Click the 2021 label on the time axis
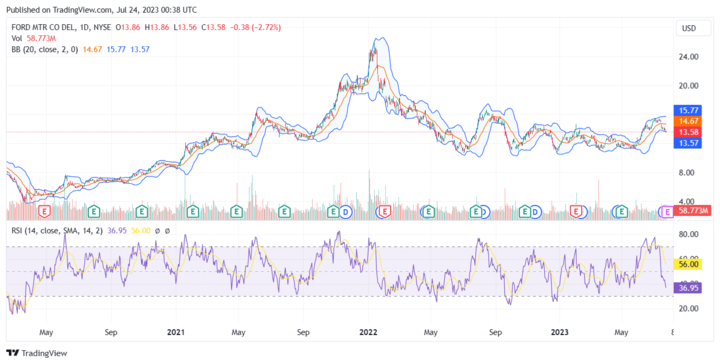The image size is (720, 364). point(175,332)
